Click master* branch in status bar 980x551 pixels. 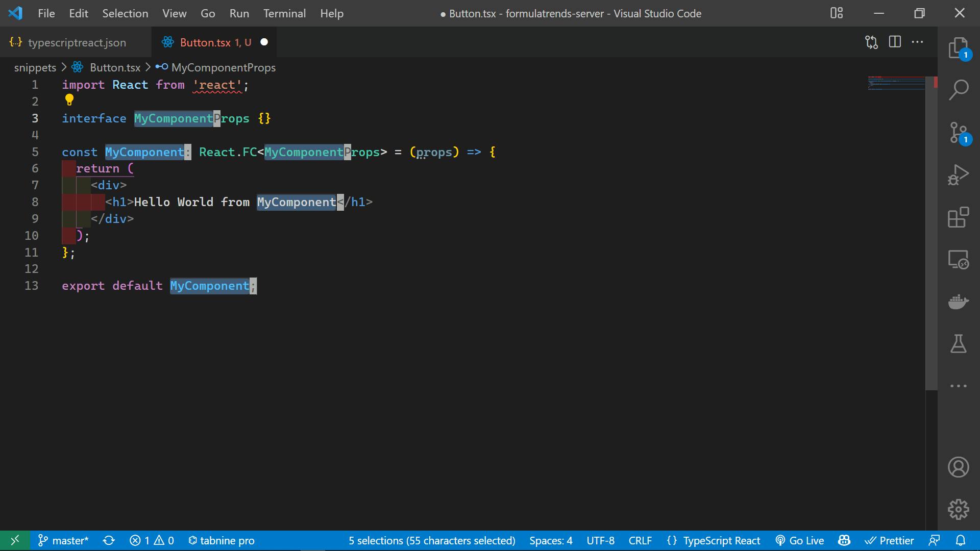[x=64, y=540]
